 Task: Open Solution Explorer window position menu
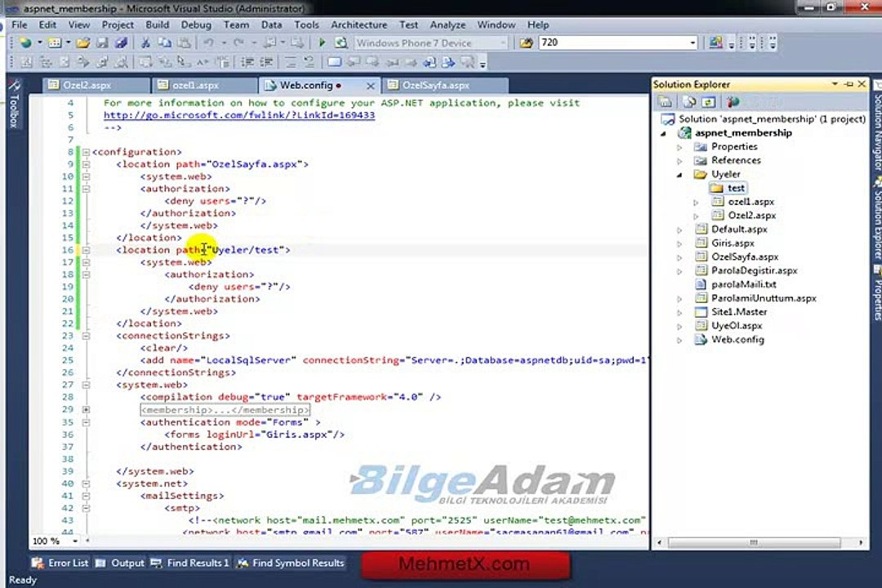835,84
